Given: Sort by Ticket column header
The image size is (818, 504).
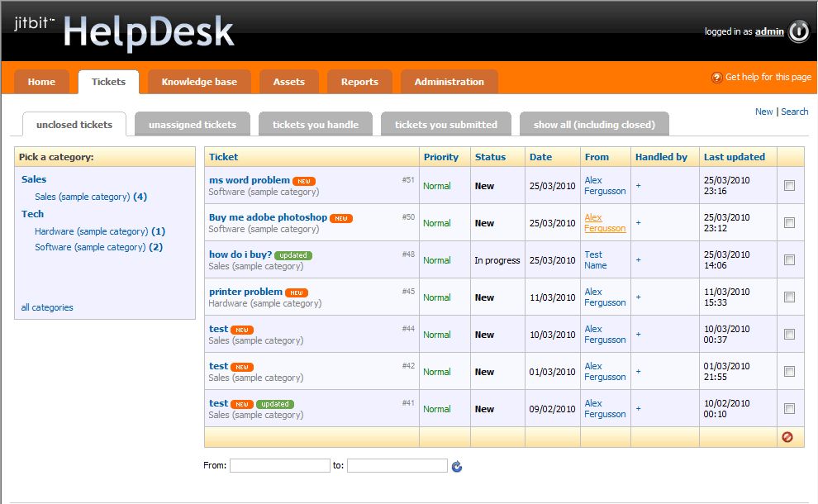Looking at the screenshot, I should pos(223,157).
